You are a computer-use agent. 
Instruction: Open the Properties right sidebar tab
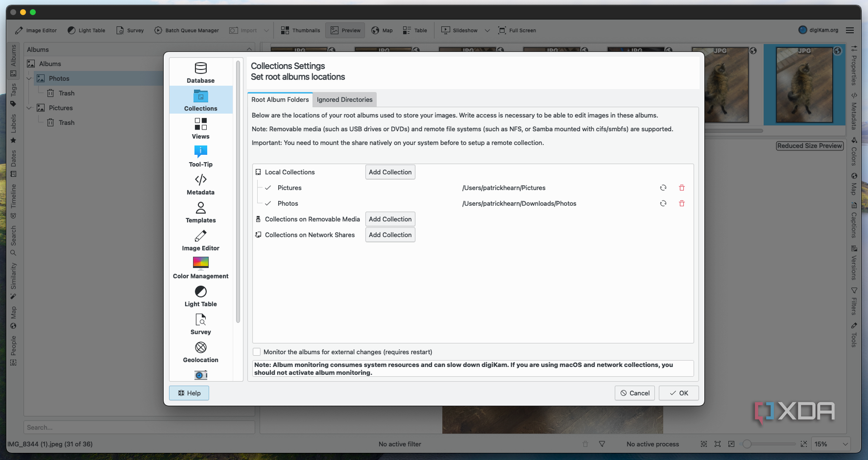click(x=854, y=65)
